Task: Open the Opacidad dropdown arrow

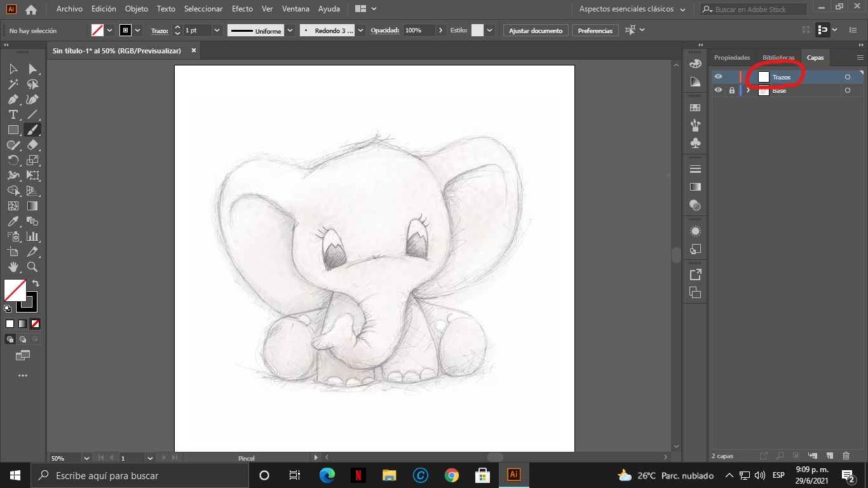Action: (x=440, y=30)
